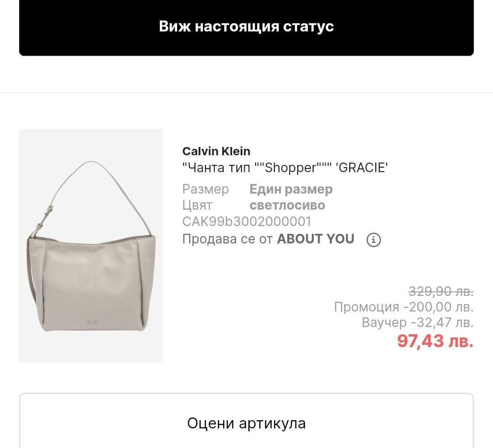Click the size value 'Един размер'
This screenshot has height=448, width=493.
291,189
